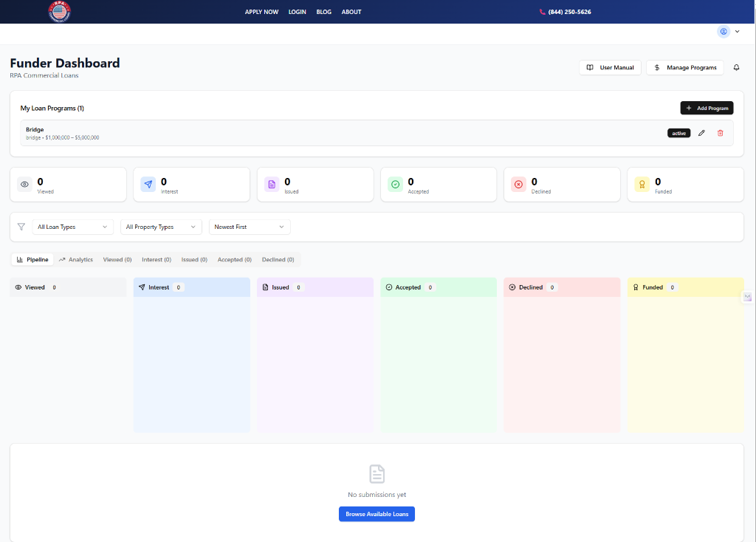756x542 pixels.
Task: Open the Declined (0) tab
Action: click(x=278, y=259)
